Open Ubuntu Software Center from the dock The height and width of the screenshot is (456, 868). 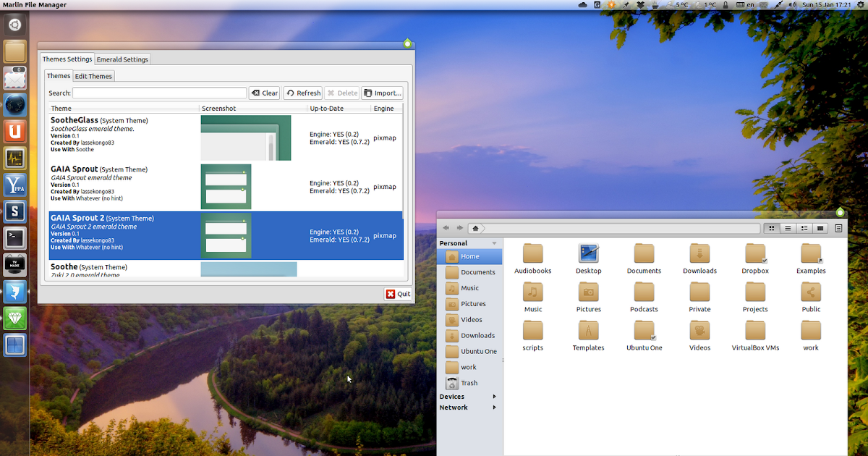pyautogui.click(x=14, y=132)
